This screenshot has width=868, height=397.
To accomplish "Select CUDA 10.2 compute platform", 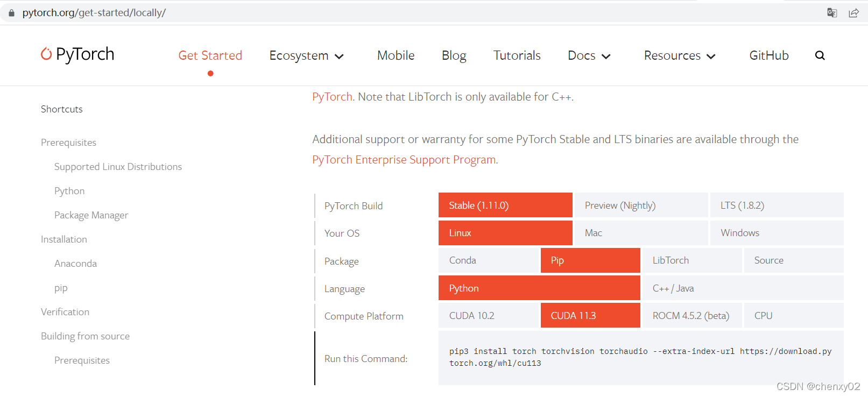I will pyautogui.click(x=488, y=315).
